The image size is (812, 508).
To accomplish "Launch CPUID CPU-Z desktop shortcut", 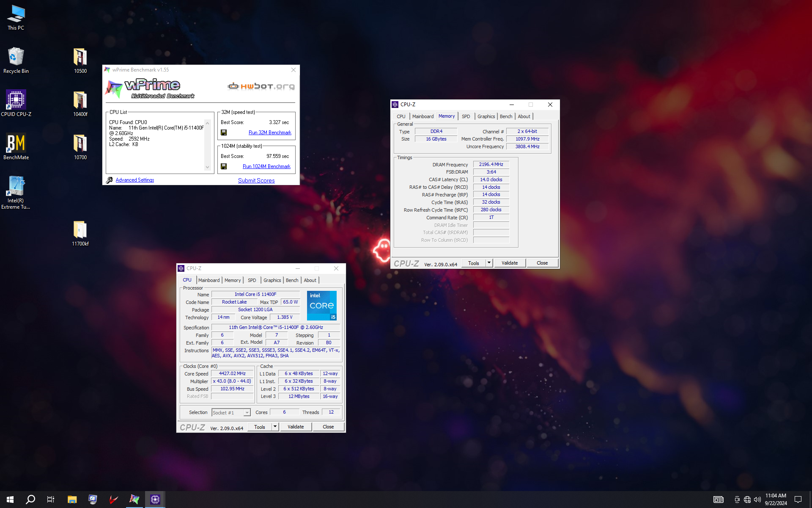I will coord(16,103).
